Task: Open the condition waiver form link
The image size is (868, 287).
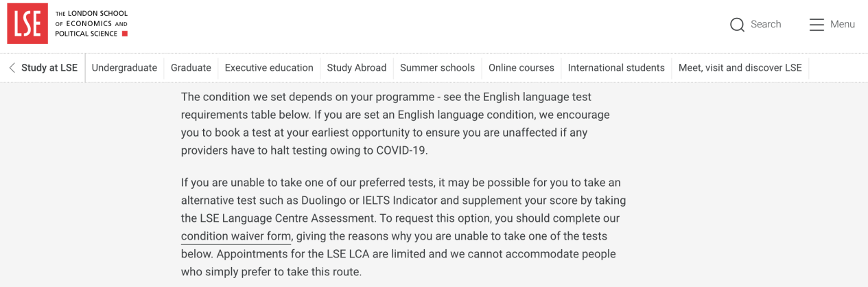Action: (237, 236)
